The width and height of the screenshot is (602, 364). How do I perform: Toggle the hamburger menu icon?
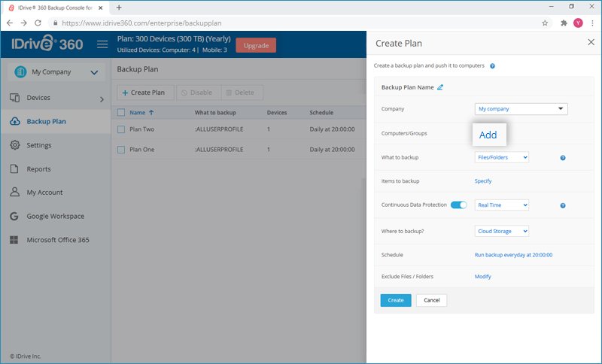102,44
